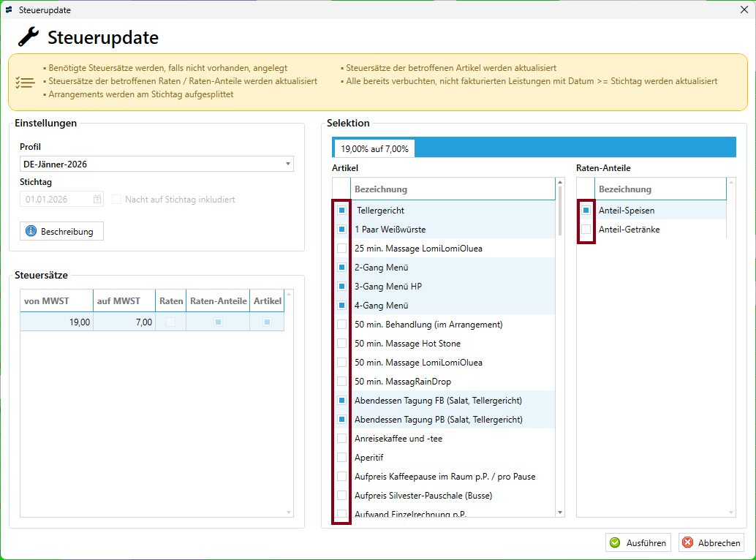756x560 pixels.
Task: Click the green checkmark icon on Ausführen
Action: [615, 542]
